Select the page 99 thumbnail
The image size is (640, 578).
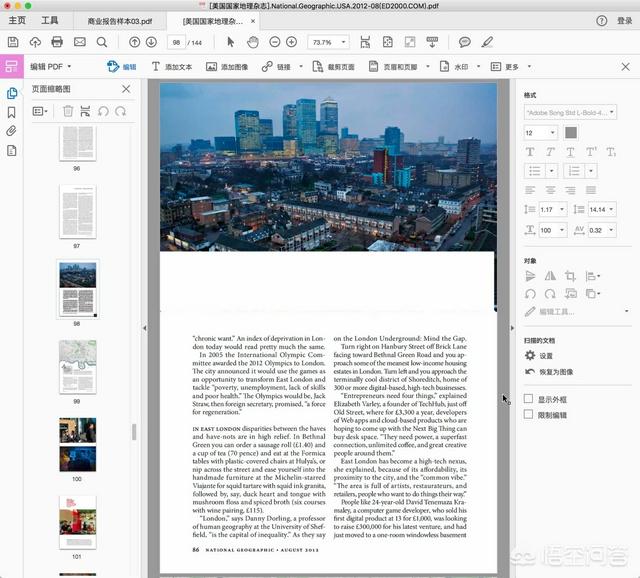point(77,366)
